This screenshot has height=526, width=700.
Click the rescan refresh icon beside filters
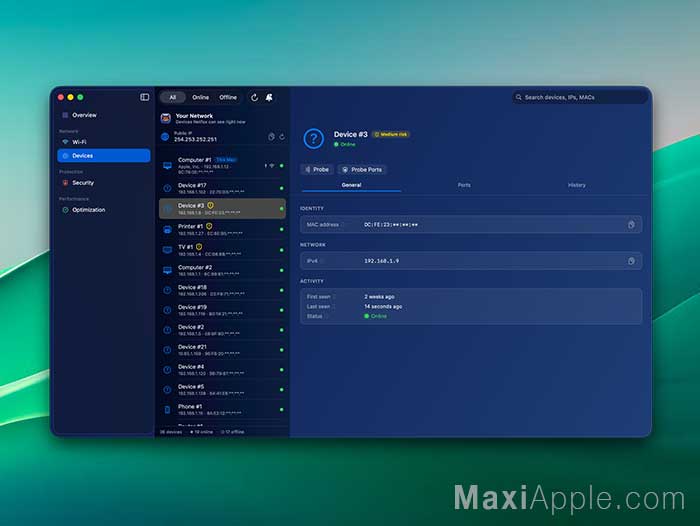coord(254,97)
